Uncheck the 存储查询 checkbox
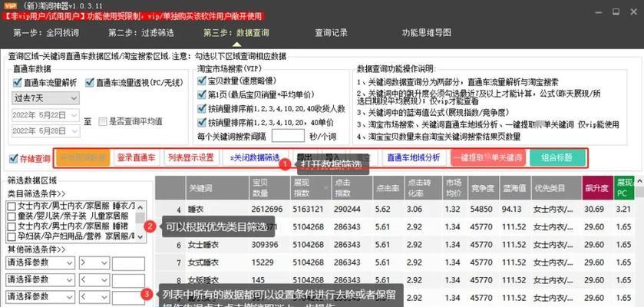Viewport: 644px width, 307px height. (14, 158)
